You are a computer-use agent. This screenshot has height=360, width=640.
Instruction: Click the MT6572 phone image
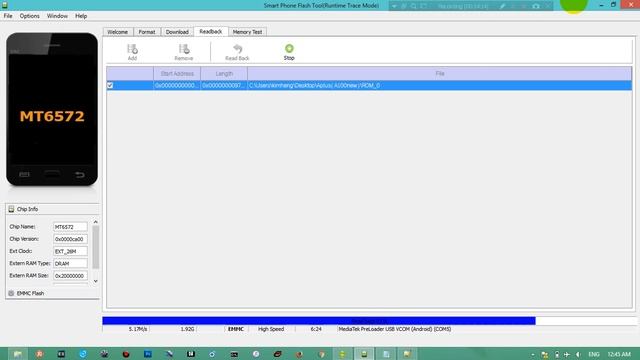52,109
